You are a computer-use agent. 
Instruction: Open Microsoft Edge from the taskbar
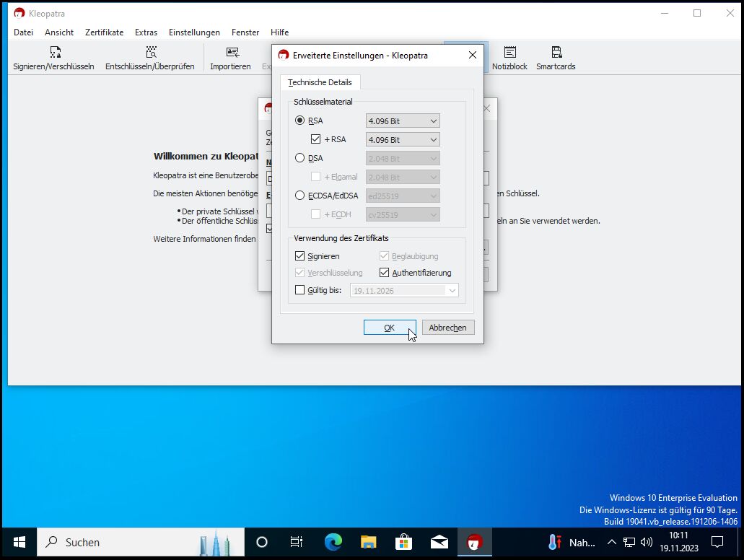click(333, 542)
